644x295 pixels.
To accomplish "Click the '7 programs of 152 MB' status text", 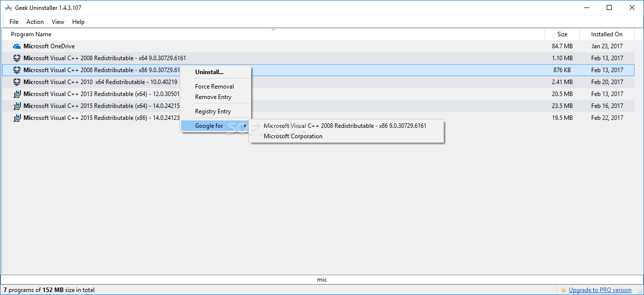I will coord(49,290).
